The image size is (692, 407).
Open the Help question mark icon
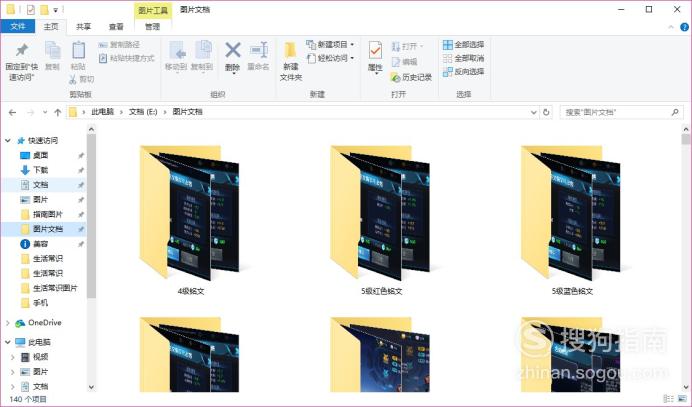684,27
